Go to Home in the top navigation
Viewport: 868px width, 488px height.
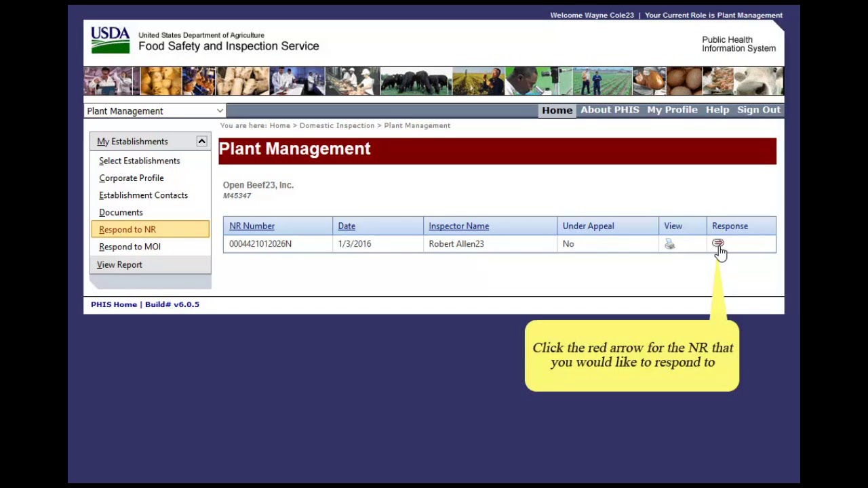[x=557, y=110]
